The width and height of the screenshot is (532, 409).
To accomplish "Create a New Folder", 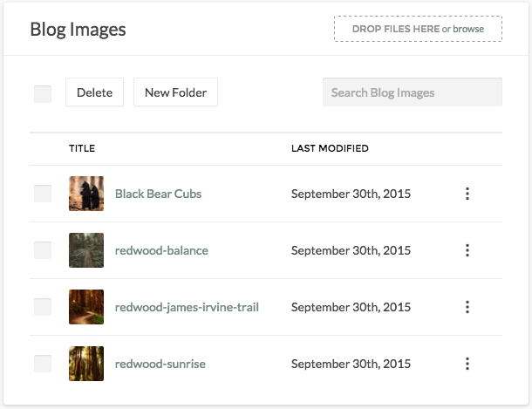I will (176, 92).
